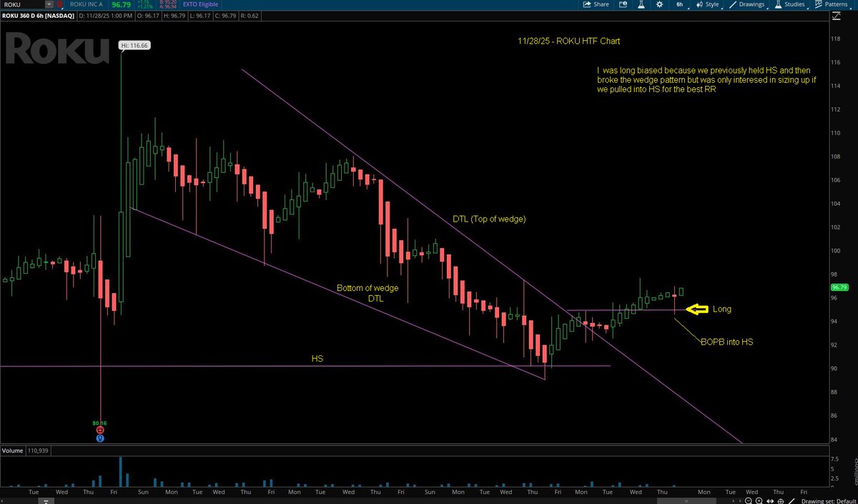This screenshot has width=858, height=504.
Task: Open the Style dropdown
Action: (x=707, y=4)
